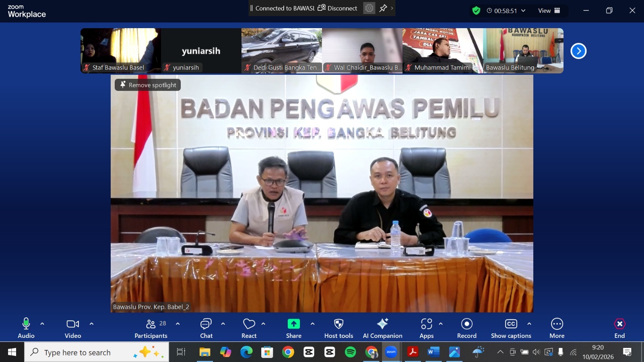The image size is (644, 362).
Task: Select Dedi Gusti Bangka Tengah thumbnail
Action: pyautogui.click(x=282, y=51)
